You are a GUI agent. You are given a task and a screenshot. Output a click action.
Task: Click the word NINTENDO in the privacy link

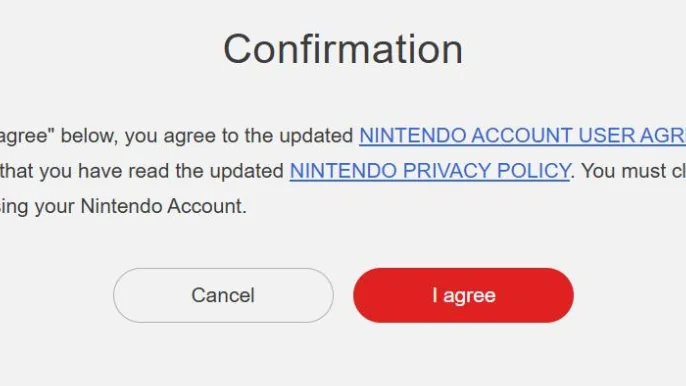pyautogui.click(x=343, y=171)
